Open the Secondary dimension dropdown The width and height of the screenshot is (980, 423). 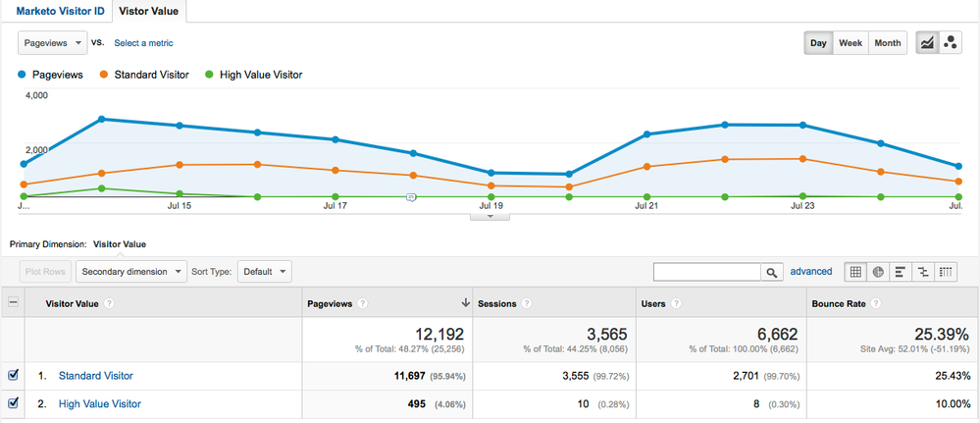[x=131, y=272]
